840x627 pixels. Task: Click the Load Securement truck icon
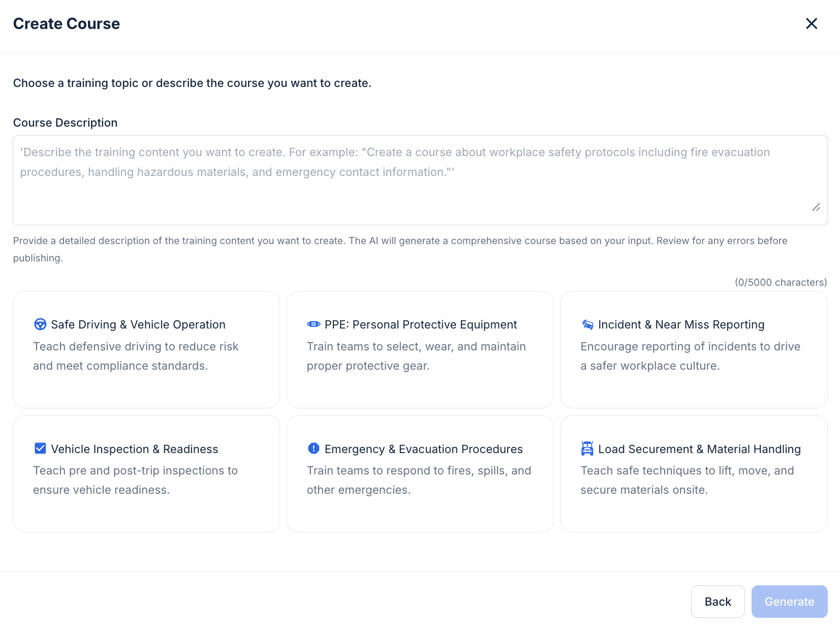click(587, 449)
